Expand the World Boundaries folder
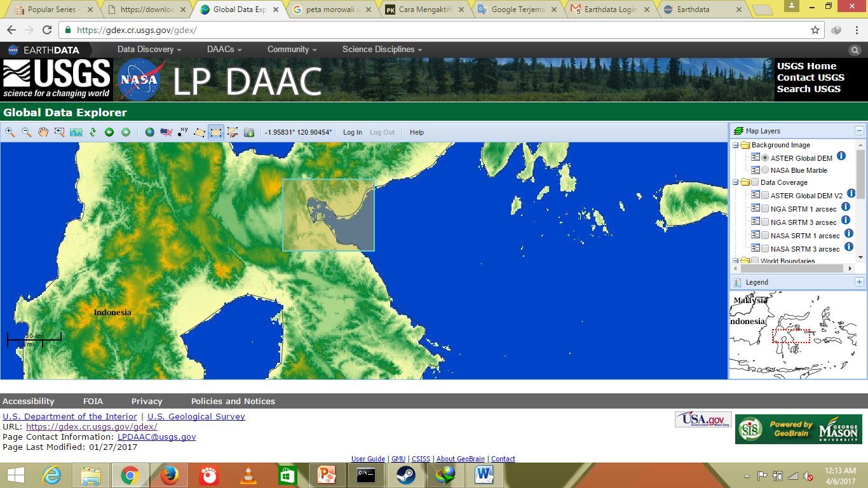The image size is (868, 488). 736,261
